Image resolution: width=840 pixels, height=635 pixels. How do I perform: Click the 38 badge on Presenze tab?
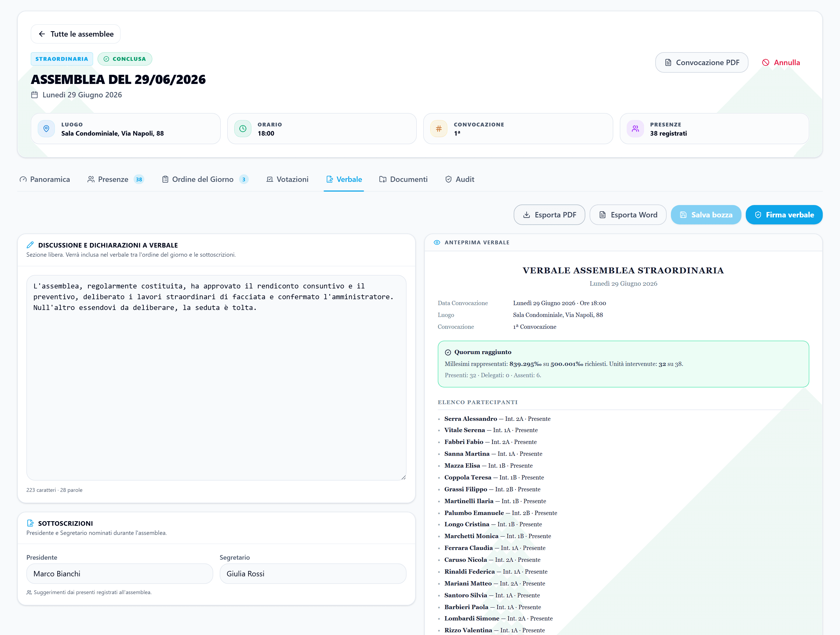click(139, 179)
